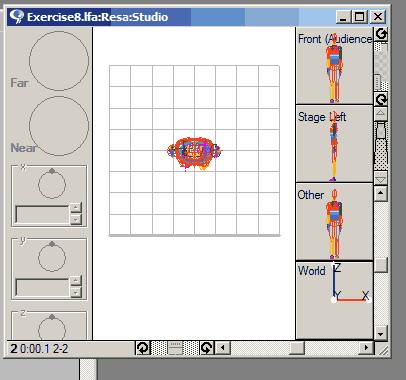Click the top rotate-left icon in right strip

[x=381, y=34]
